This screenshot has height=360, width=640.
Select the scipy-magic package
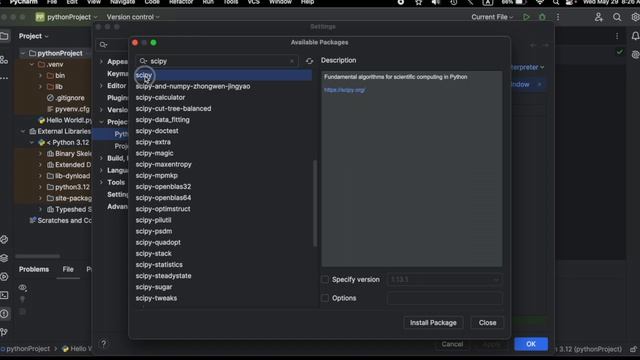154,153
